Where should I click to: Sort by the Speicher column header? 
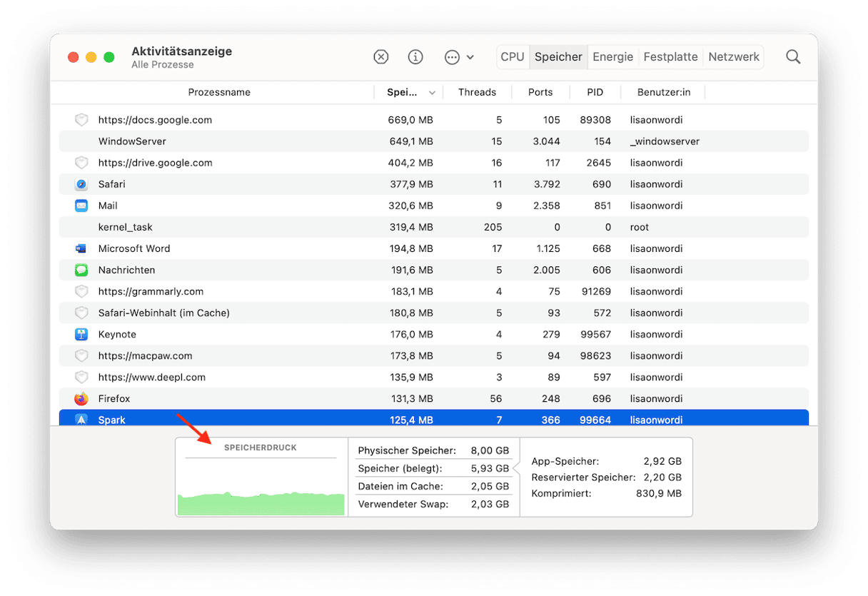point(403,92)
